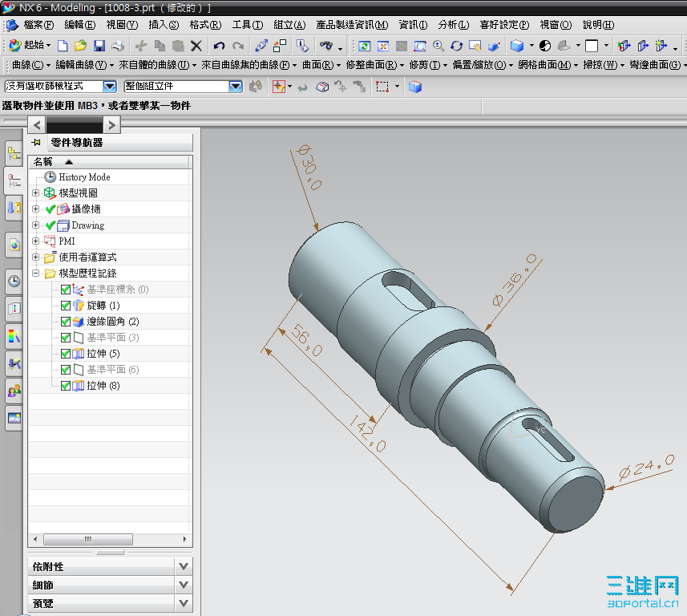Click the Print icon

coord(118,46)
